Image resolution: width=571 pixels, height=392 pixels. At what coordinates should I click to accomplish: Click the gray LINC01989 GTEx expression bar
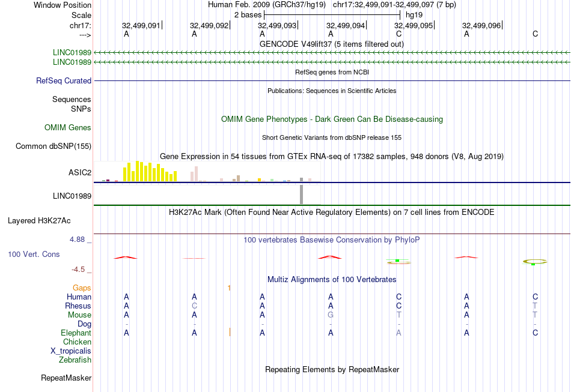[301, 194]
